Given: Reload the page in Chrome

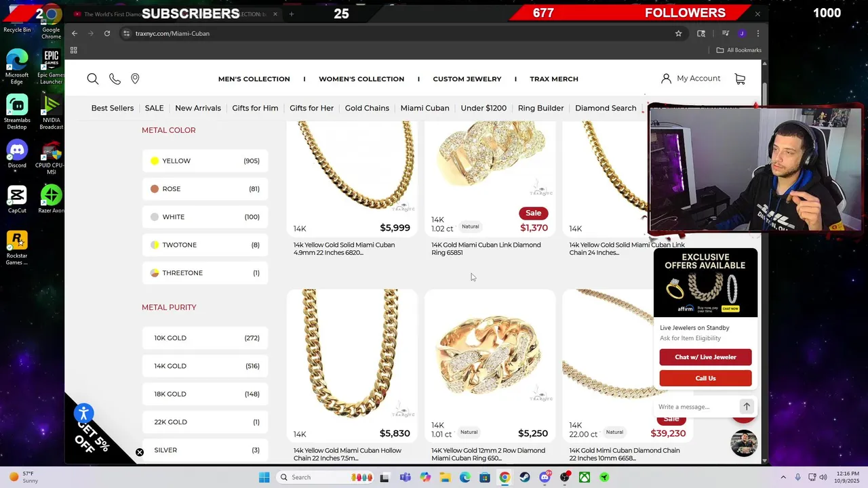Looking at the screenshot, I should (107, 33).
